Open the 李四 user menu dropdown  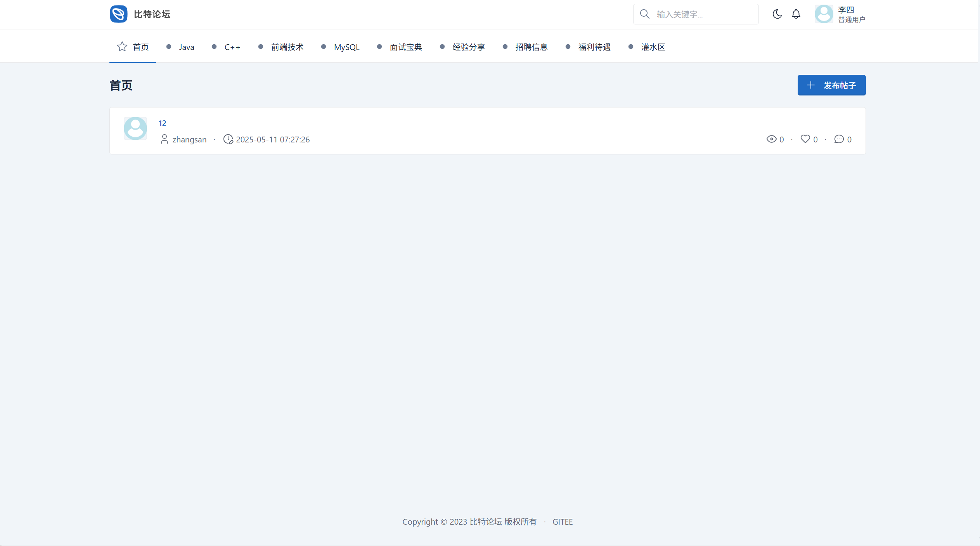point(851,14)
